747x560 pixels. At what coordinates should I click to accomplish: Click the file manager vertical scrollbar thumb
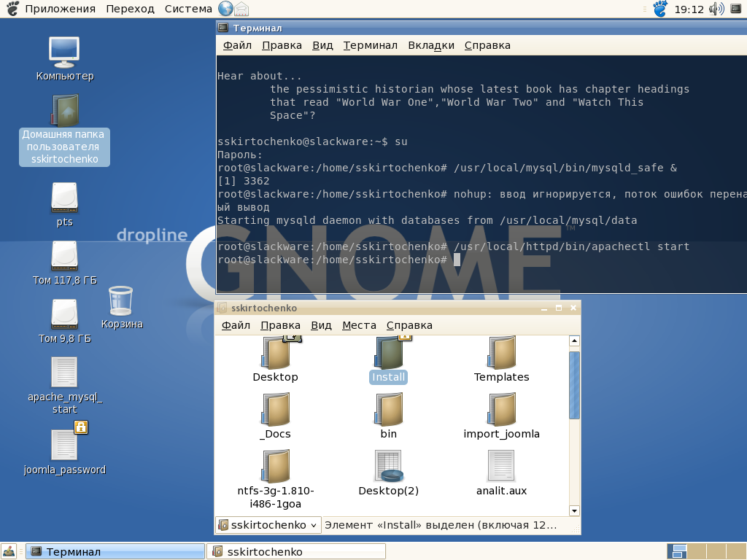pyautogui.click(x=574, y=385)
